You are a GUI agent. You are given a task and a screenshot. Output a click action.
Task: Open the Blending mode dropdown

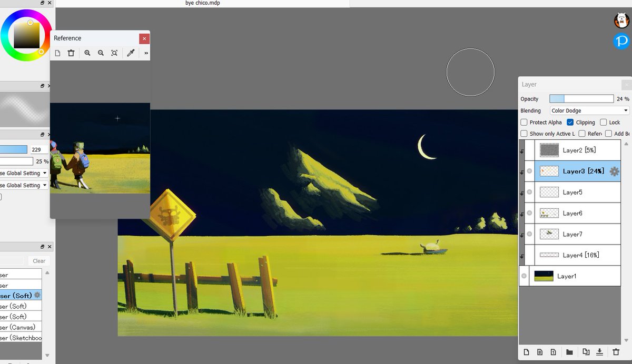pyautogui.click(x=589, y=110)
